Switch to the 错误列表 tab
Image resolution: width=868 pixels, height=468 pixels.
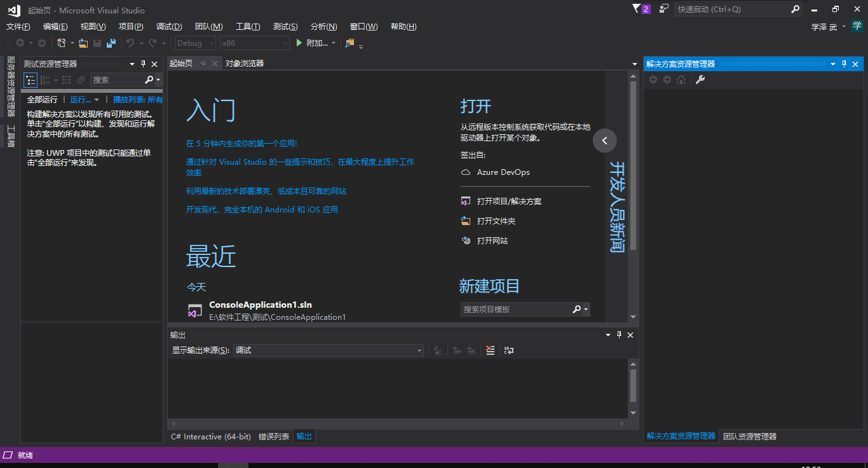(x=273, y=437)
